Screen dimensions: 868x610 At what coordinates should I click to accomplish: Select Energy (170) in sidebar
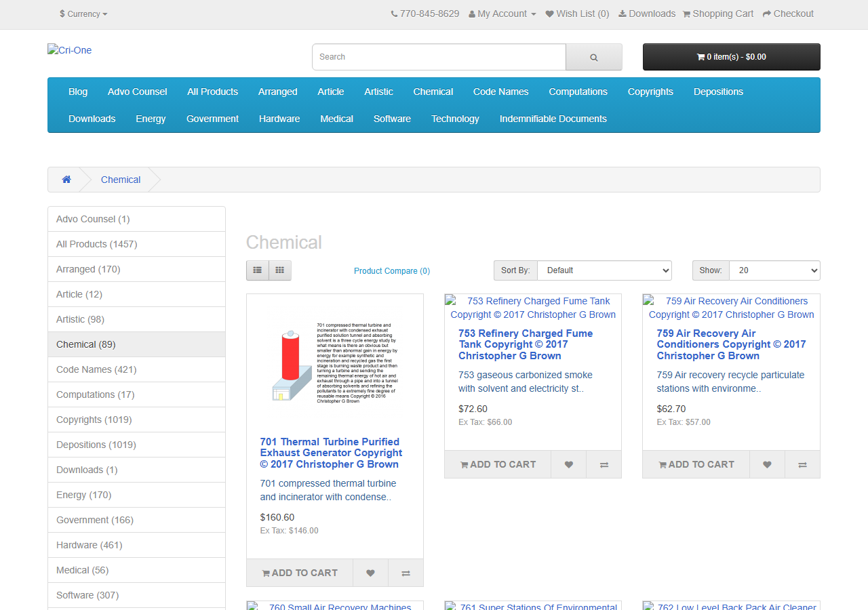136,495
